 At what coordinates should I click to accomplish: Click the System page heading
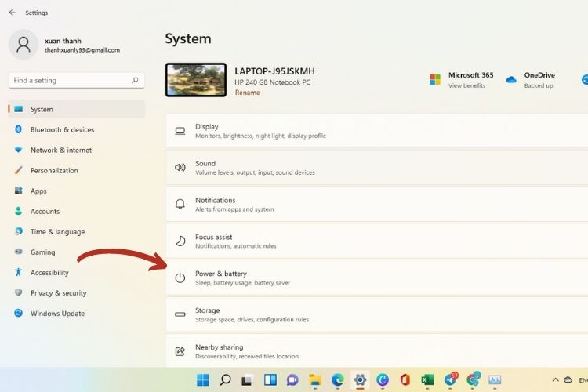[x=188, y=38]
